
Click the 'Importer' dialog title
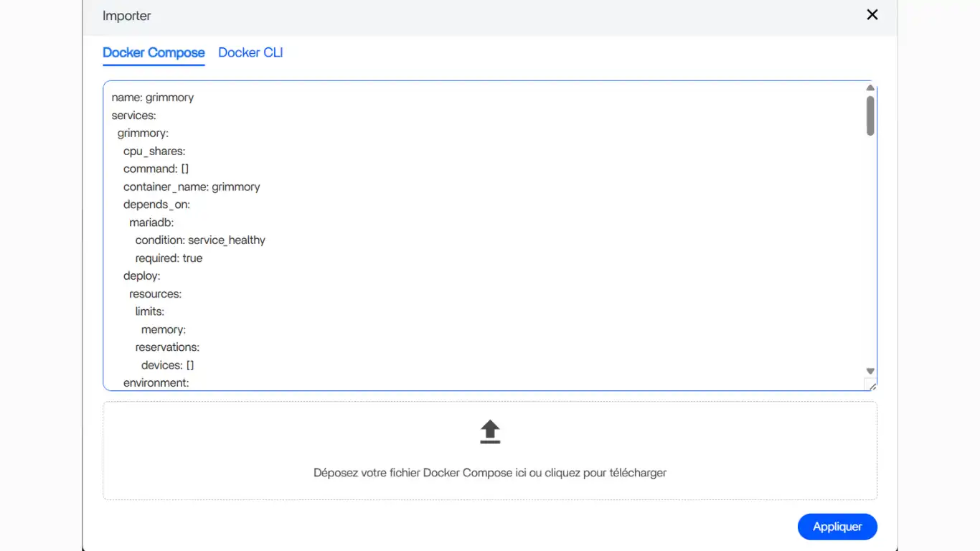pos(127,16)
